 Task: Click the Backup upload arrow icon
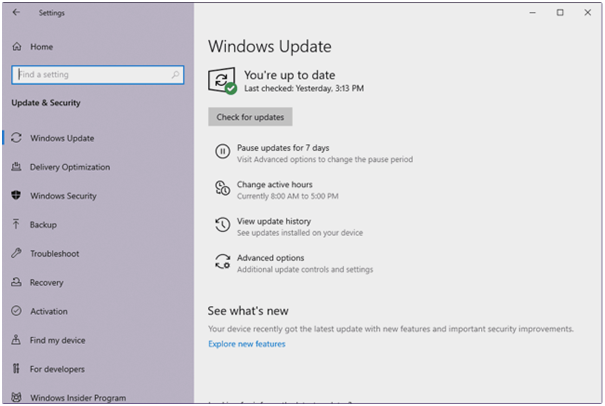click(x=16, y=224)
